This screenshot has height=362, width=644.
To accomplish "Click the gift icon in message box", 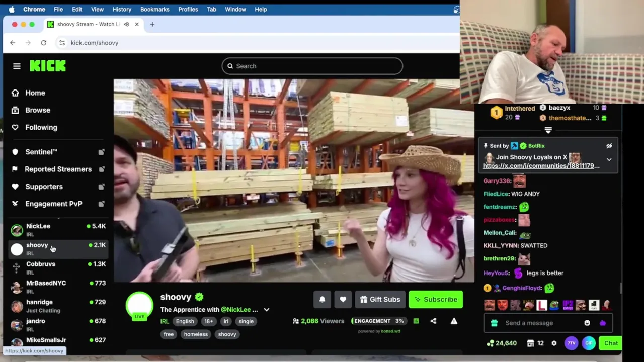I will coord(494,323).
